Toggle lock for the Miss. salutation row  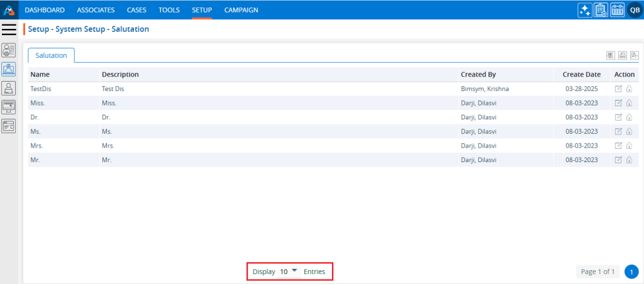(x=629, y=103)
